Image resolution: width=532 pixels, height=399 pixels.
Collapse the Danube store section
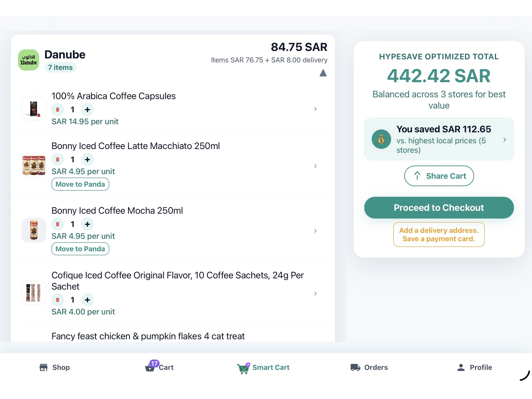click(x=323, y=73)
